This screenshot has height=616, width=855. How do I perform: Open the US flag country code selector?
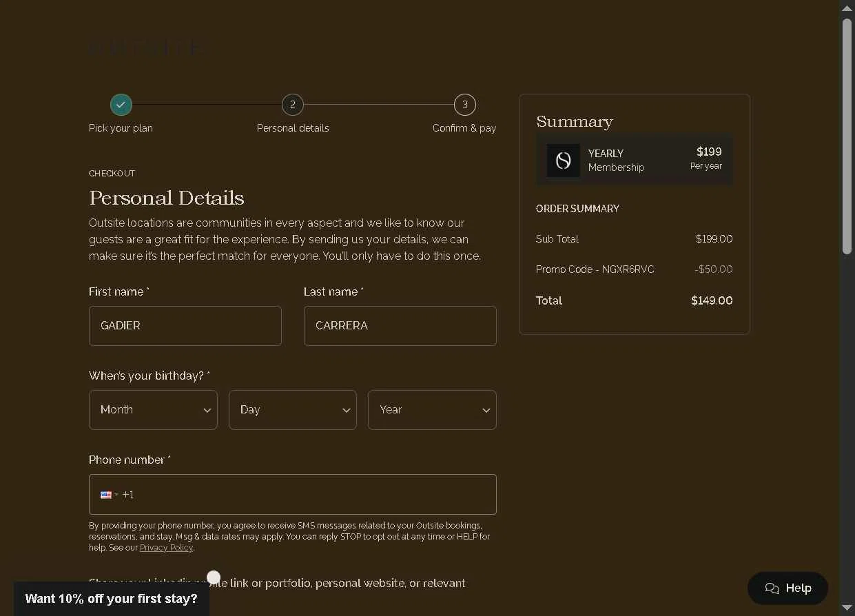(109, 495)
